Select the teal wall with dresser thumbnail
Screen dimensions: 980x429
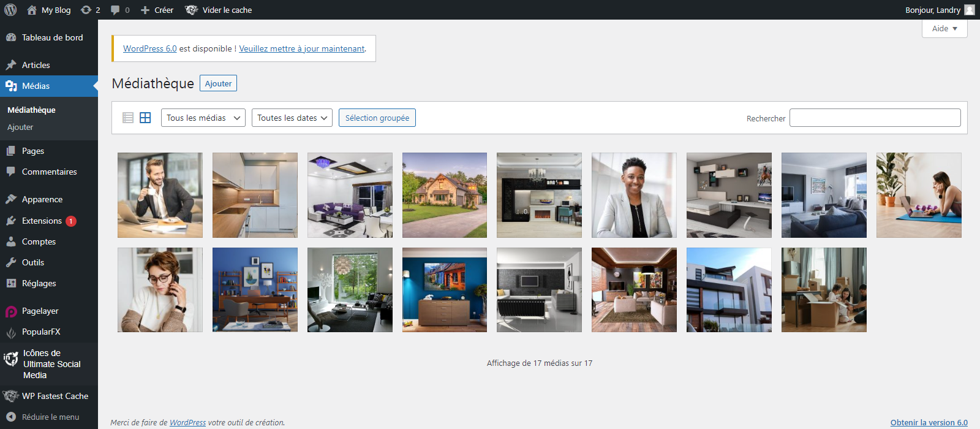(x=445, y=290)
